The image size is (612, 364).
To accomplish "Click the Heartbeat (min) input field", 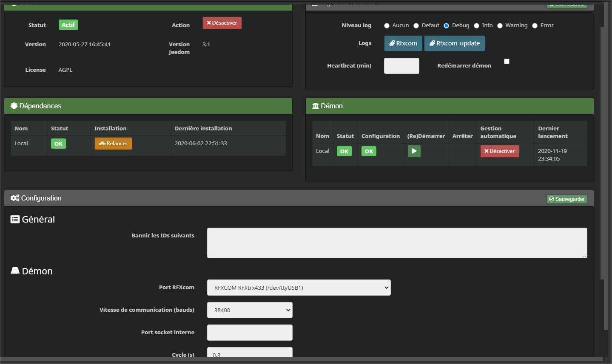I will click(401, 66).
